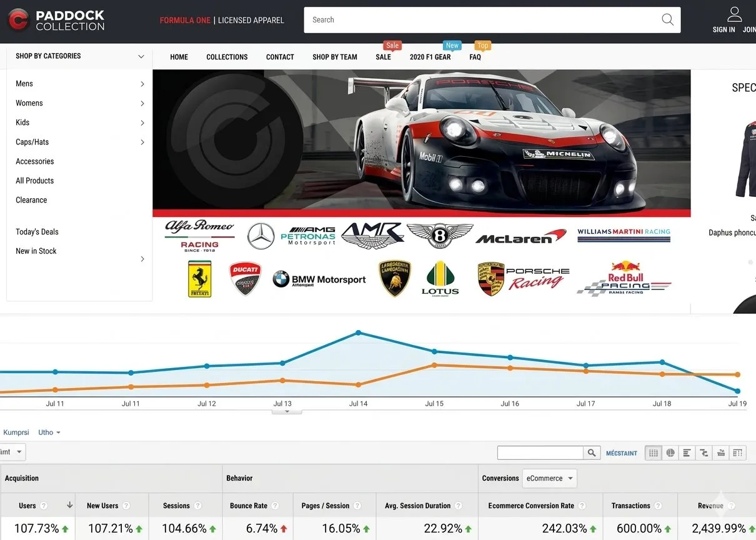Image resolution: width=756 pixels, height=540 pixels.
Task: Select the blue Jul 19 data point
Action: 738,391
